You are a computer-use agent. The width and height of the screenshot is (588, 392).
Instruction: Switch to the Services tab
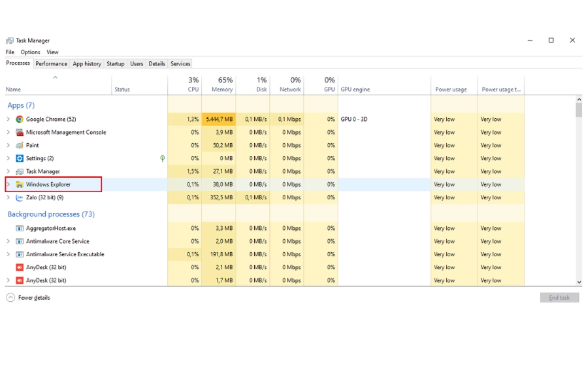click(x=180, y=64)
